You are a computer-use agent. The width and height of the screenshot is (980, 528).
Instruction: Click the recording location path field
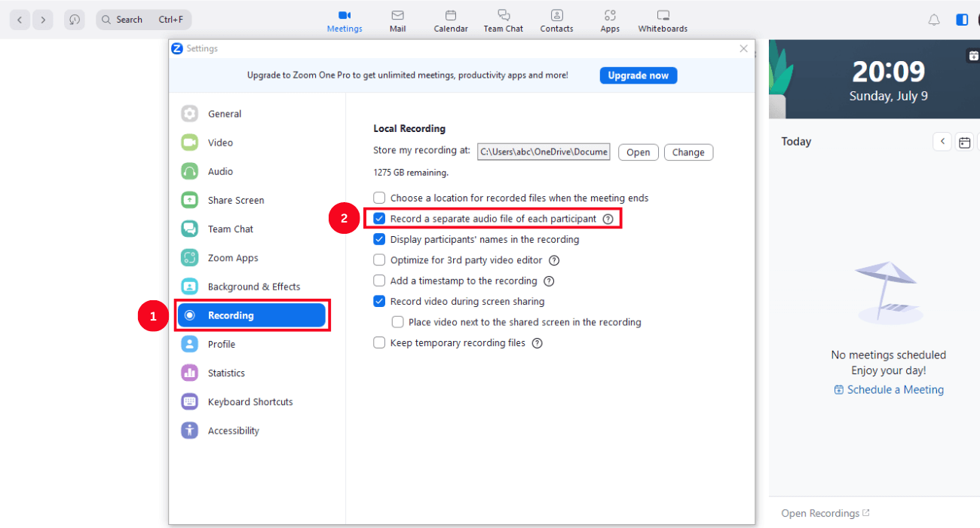point(544,152)
